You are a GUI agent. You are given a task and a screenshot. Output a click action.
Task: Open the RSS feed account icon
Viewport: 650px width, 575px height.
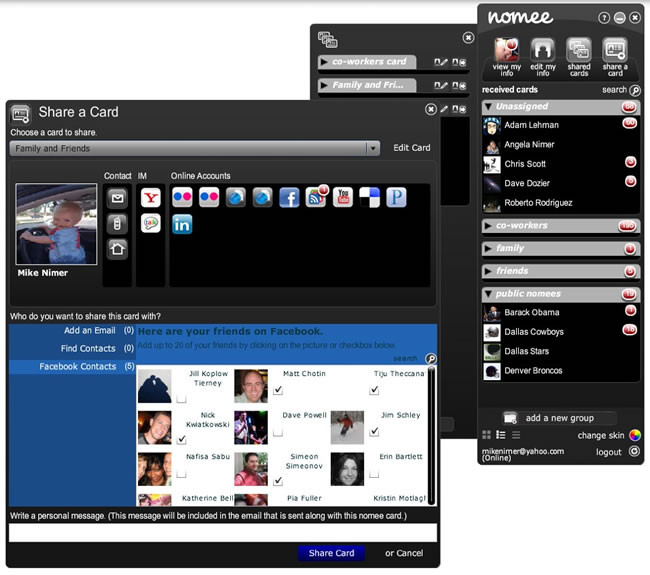[x=316, y=197]
